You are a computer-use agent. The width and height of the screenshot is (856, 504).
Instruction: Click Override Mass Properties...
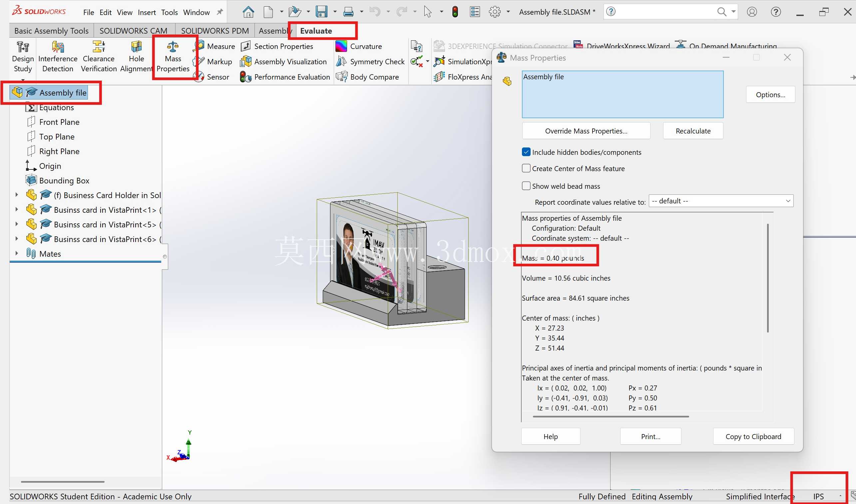tap(586, 131)
